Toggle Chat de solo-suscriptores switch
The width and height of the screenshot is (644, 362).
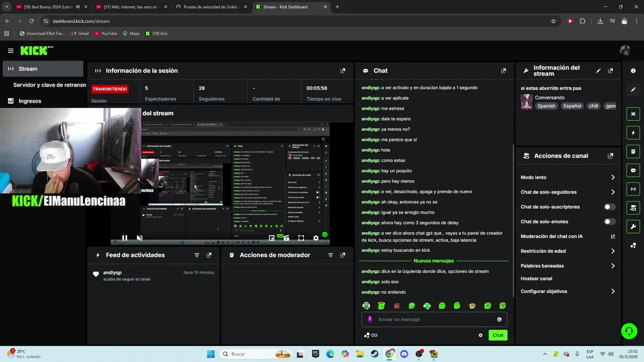tap(609, 207)
